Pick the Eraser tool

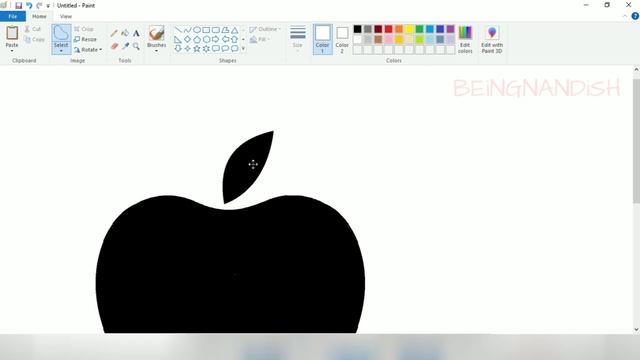click(114, 46)
